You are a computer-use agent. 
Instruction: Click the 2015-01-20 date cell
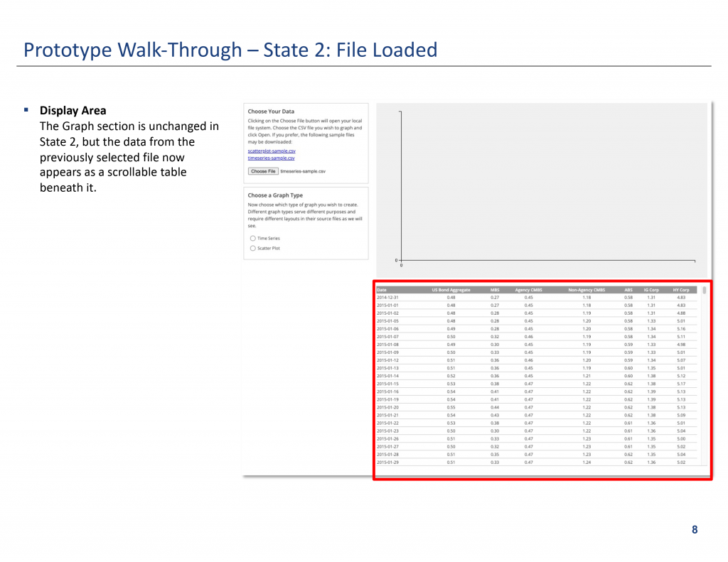tap(387, 407)
